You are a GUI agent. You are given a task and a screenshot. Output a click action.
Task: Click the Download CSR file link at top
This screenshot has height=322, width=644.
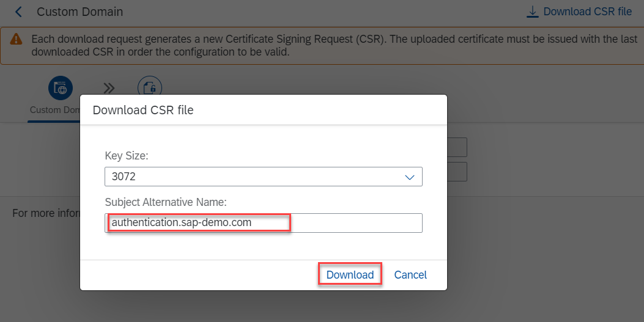(579, 12)
